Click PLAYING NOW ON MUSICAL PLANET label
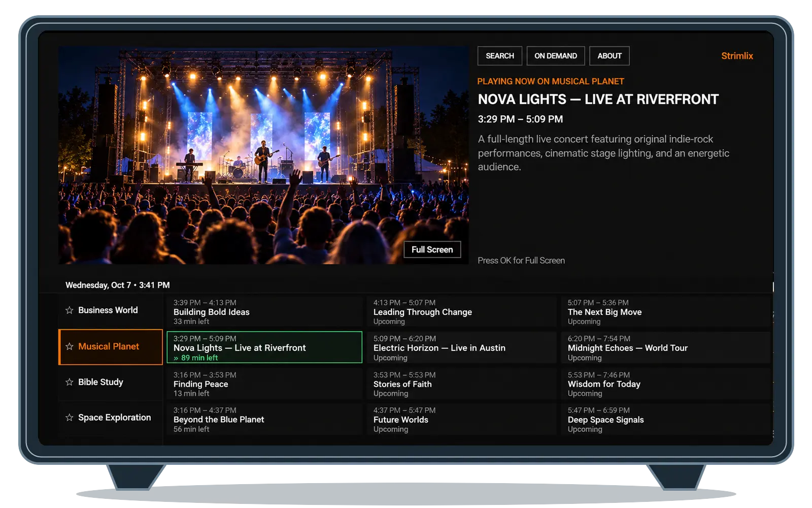812x508 pixels. pos(551,81)
